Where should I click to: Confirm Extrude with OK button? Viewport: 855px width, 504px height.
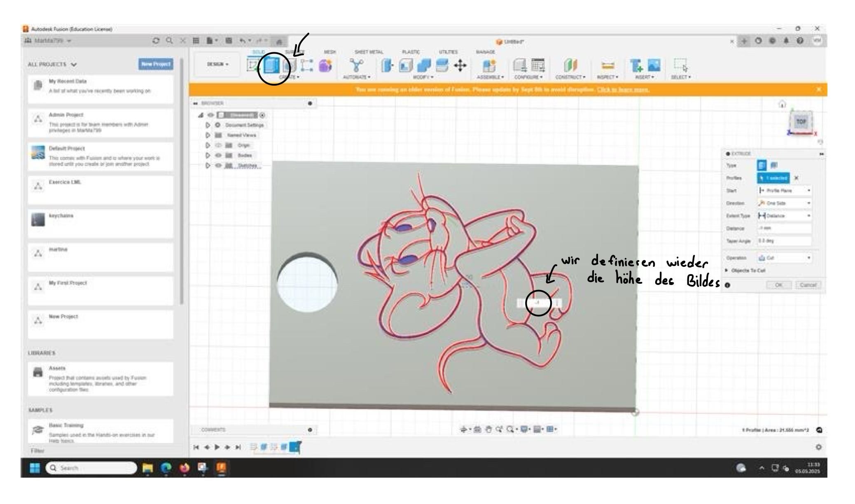tap(778, 285)
